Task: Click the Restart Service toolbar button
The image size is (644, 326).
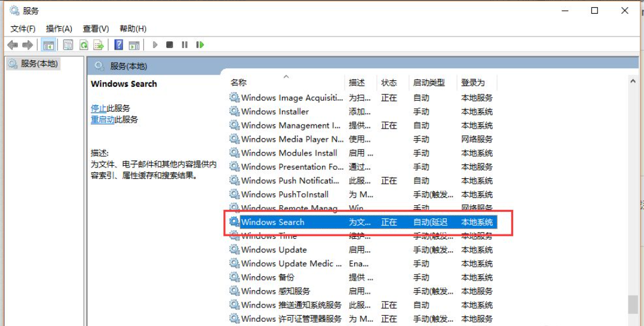Action: (200, 45)
